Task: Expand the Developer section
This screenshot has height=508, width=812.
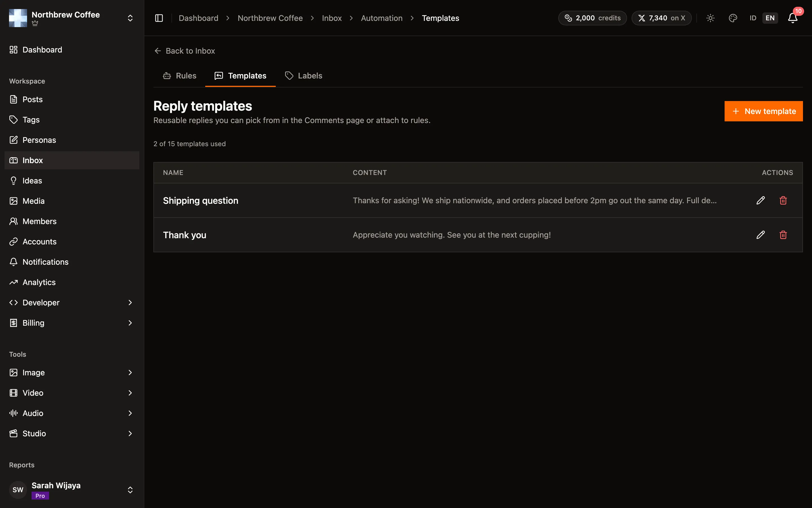Action: point(72,302)
